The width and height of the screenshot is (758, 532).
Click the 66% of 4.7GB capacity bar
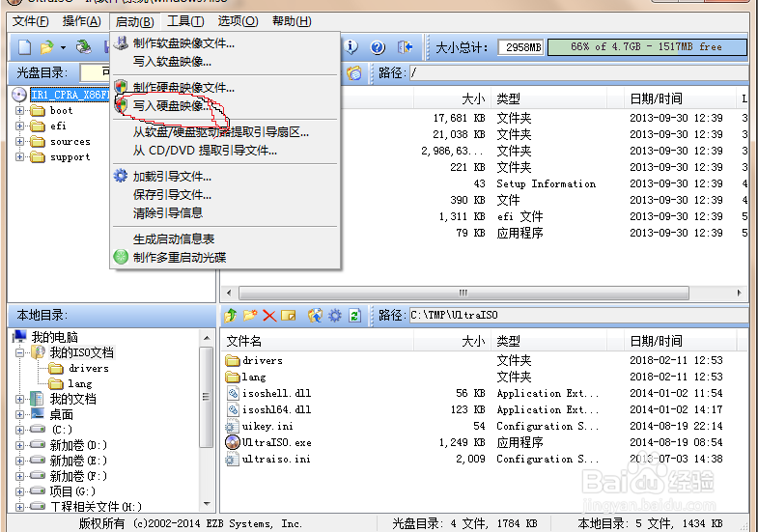point(647,47)
